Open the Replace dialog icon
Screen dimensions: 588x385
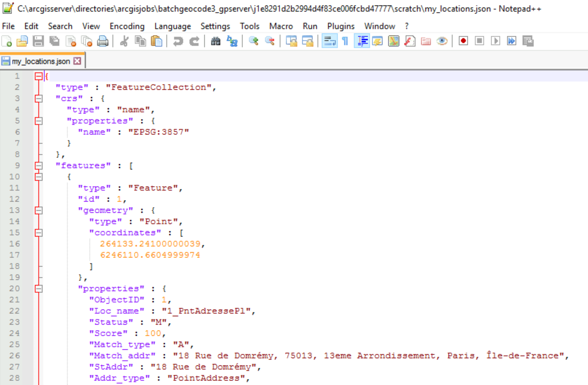pyautogui.click(x=232, y=41)
